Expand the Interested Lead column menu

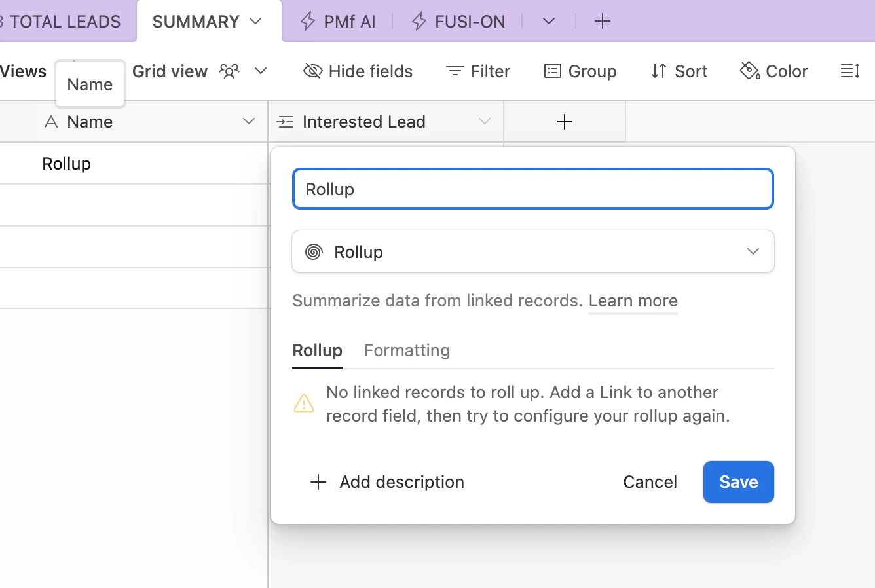[x=484, y=122]
